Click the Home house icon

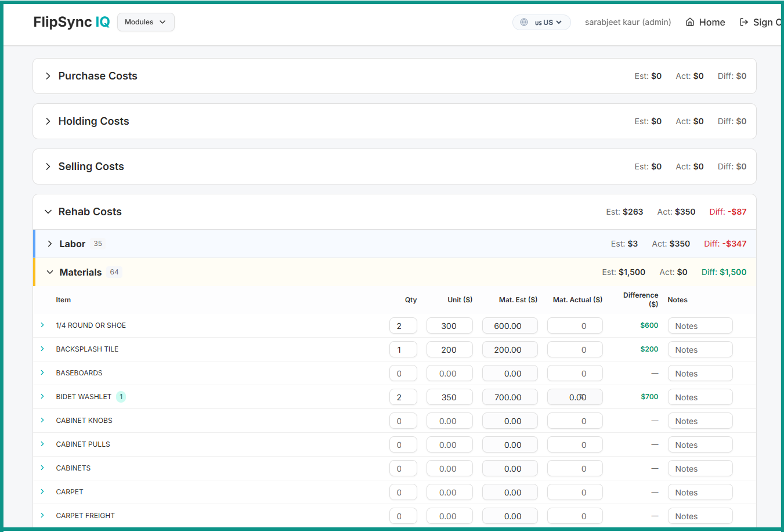(690, 22)
